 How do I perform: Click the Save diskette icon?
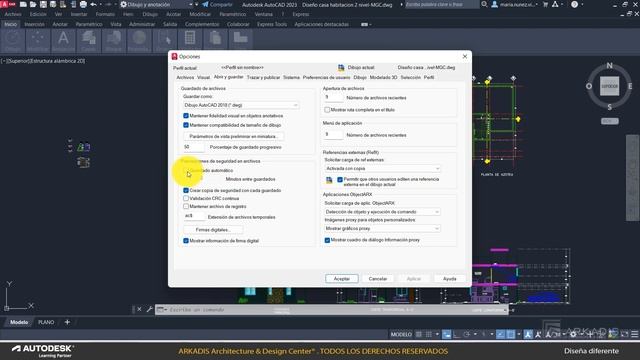43,4
